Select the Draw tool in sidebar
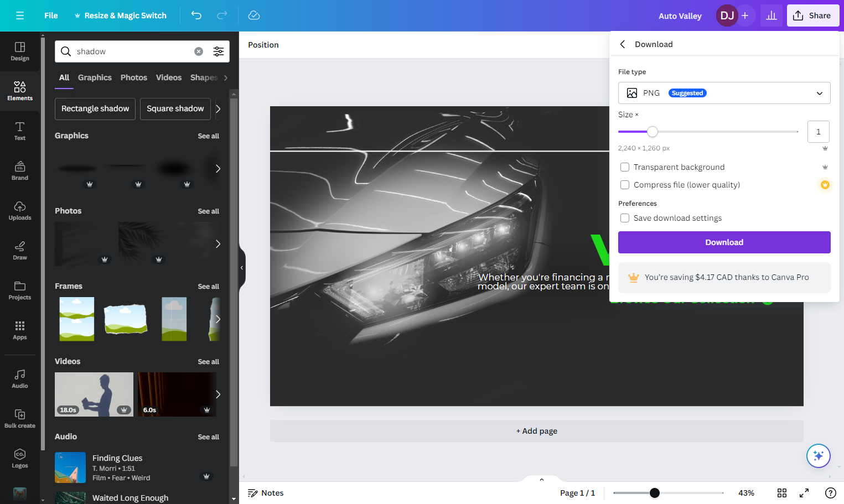Image resolution: width=844 pixels, height=504 pixels. [20, 251]
